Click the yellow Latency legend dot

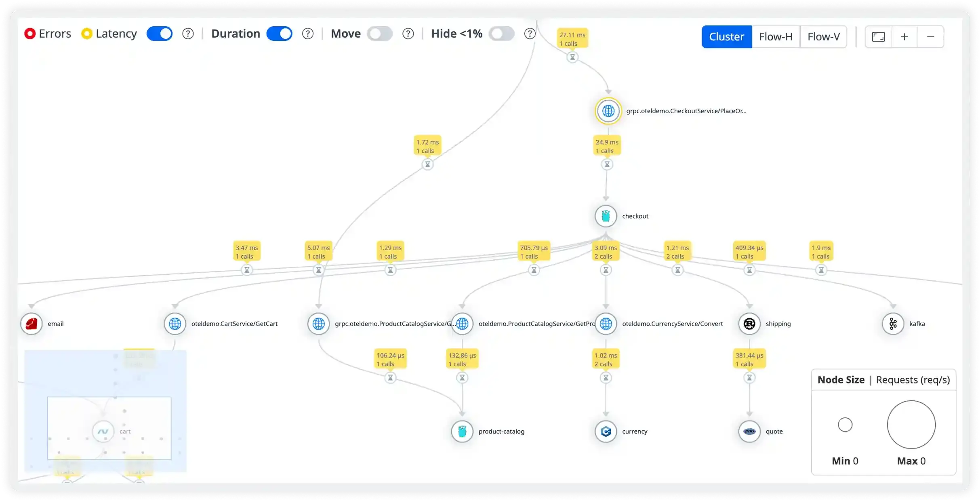[x=86, y=34]
